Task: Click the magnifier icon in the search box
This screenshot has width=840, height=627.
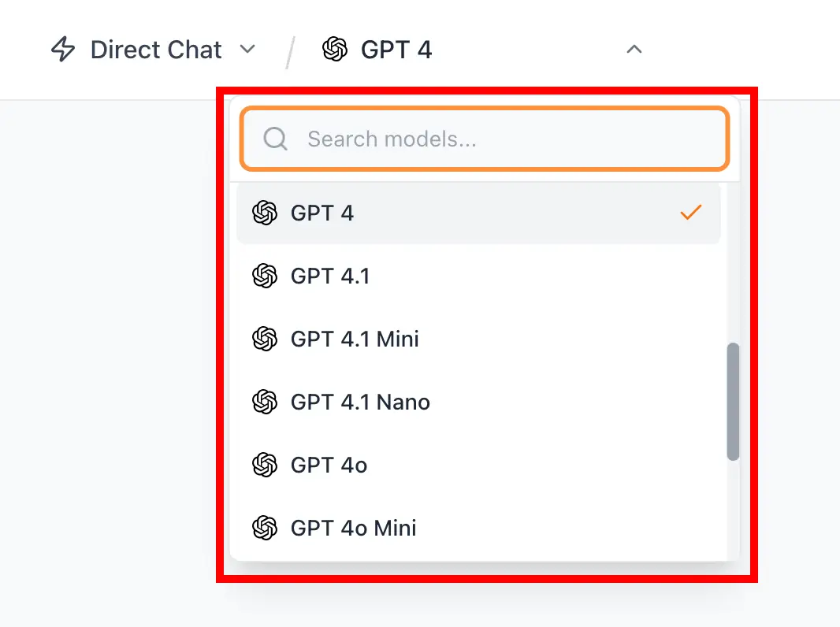Action: click(275, 139)
